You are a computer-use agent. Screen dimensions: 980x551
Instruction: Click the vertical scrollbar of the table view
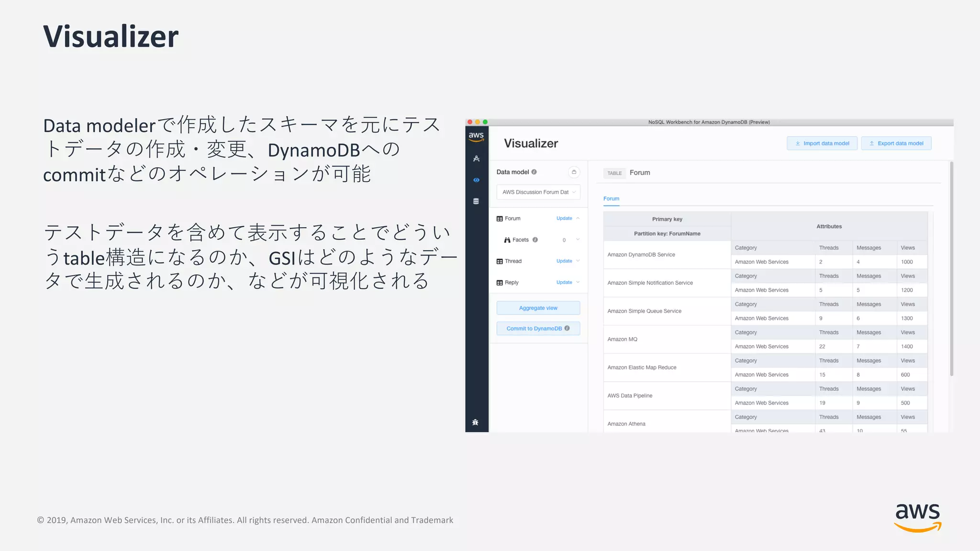tap(952, 269)
